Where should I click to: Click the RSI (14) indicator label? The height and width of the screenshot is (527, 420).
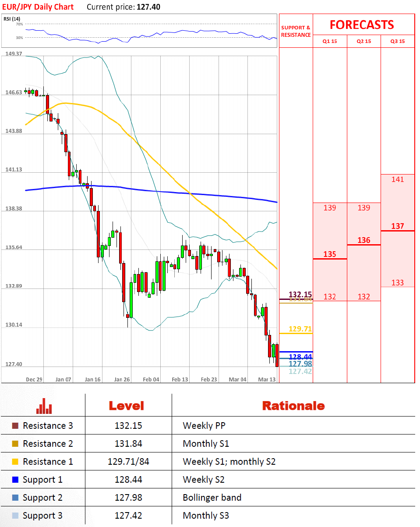tap(12, 19)
